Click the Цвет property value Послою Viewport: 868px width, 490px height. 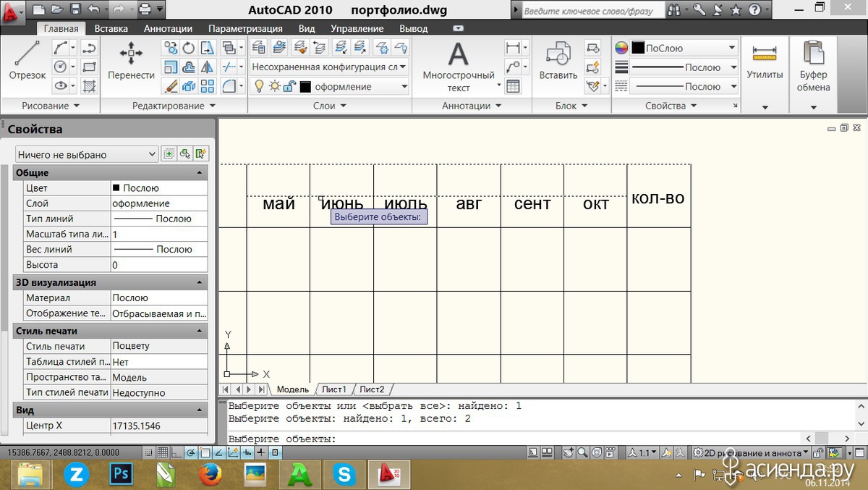click(158, 187)
